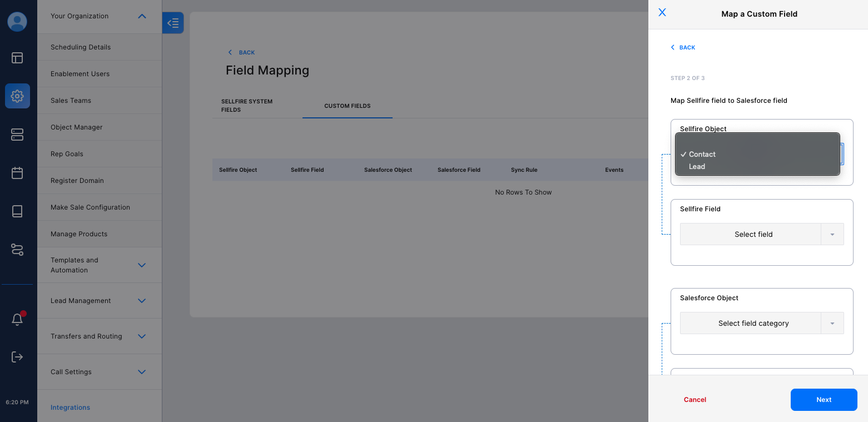Click the Sellfire Field column header
The image size is (868, 422).
[x=307, y=170]
